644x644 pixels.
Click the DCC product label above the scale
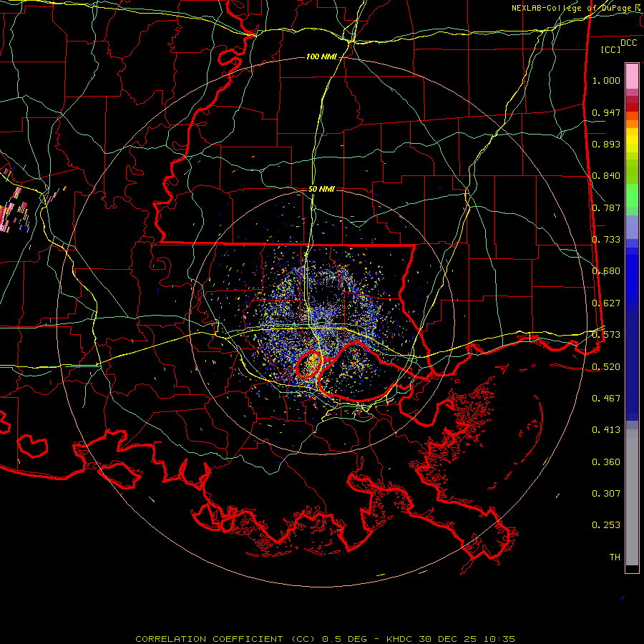tap(628, 43)
